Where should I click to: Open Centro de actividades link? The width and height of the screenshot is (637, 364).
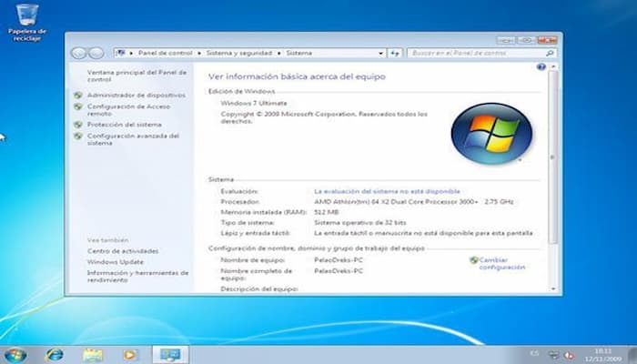[x=123, y=251]
